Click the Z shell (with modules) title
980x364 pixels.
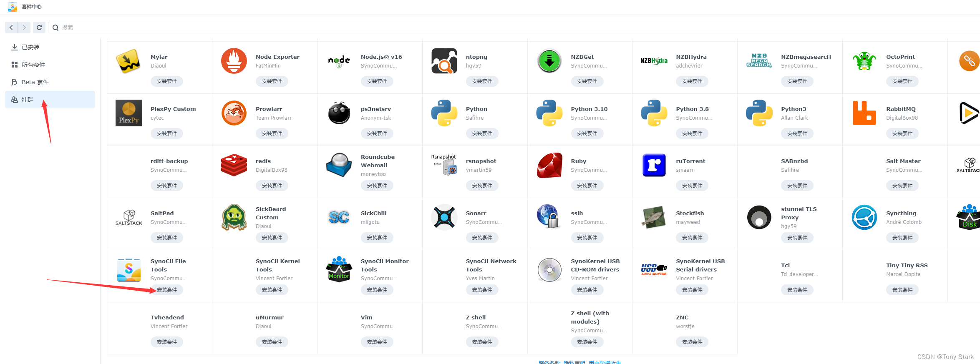590,317
